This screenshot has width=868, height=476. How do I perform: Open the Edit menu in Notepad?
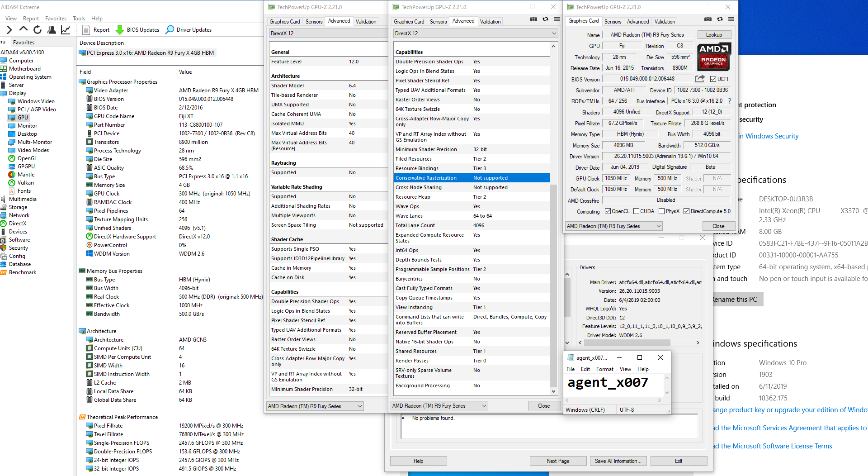tap(585, 369)
